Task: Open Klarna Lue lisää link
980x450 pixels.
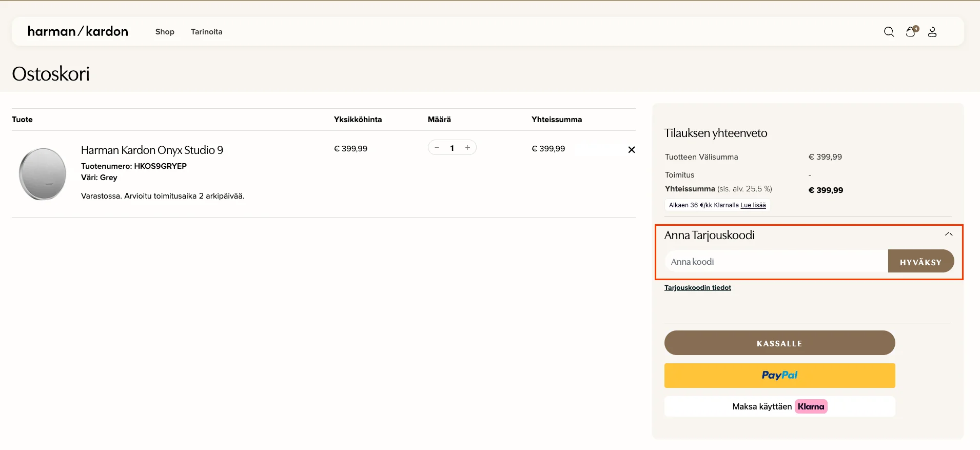Action: pos(753,205)
